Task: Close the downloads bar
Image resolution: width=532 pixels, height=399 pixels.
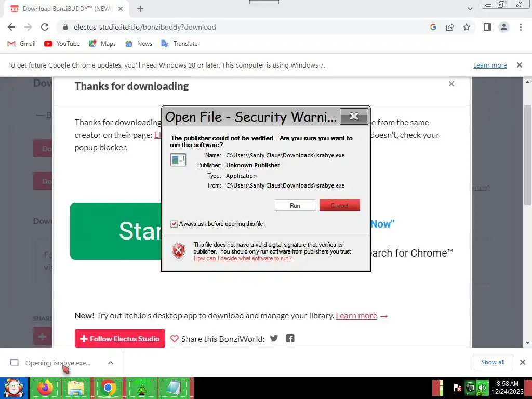Action: (x=523, y=362)
